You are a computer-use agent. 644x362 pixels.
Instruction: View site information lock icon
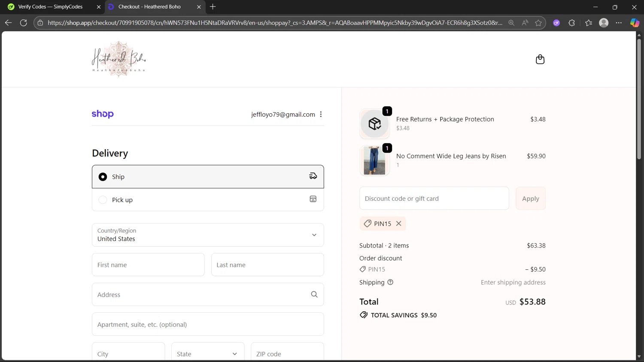tap(40, 23)
